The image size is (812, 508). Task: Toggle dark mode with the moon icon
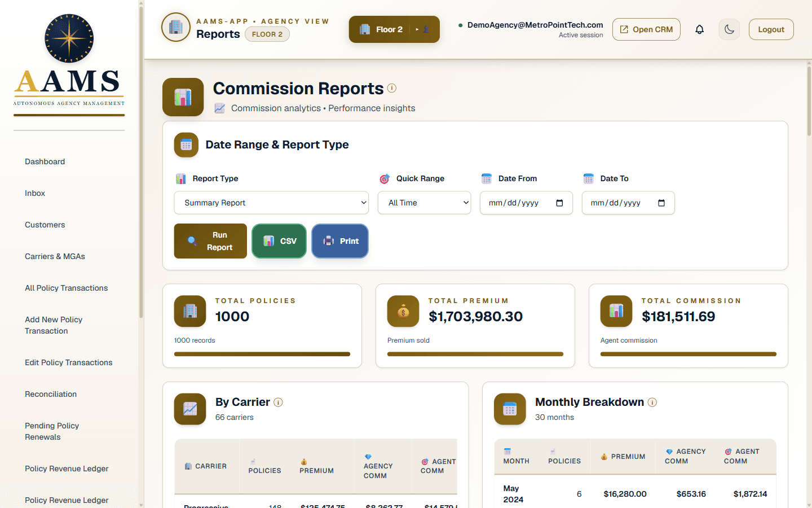coord(729,29)
